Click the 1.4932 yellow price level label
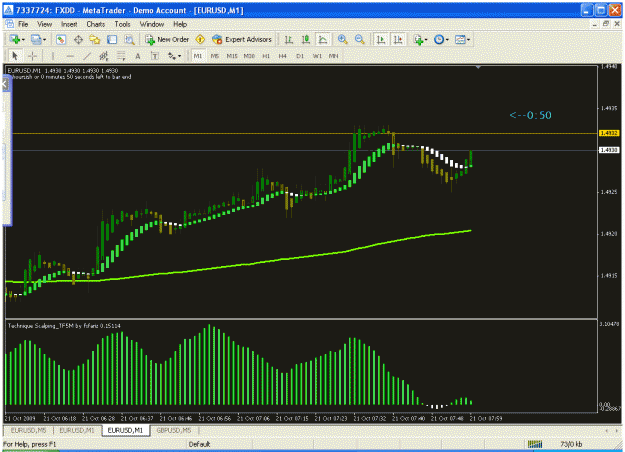This screenshot has height=452, width=625. click(609, 133)
